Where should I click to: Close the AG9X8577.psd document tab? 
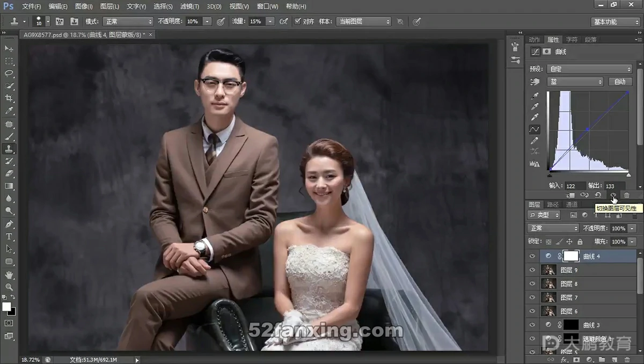click(151, 34)
